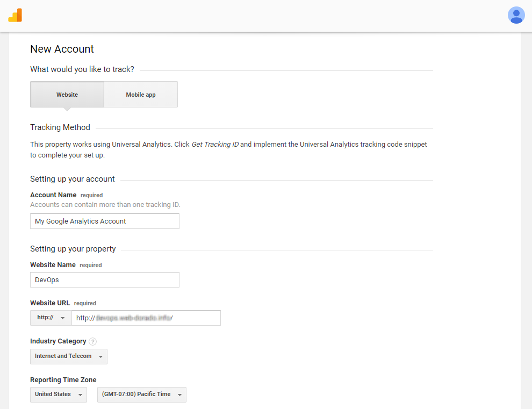Select the Website tracking tab
532x409 pixels.
tap(67, 95)
